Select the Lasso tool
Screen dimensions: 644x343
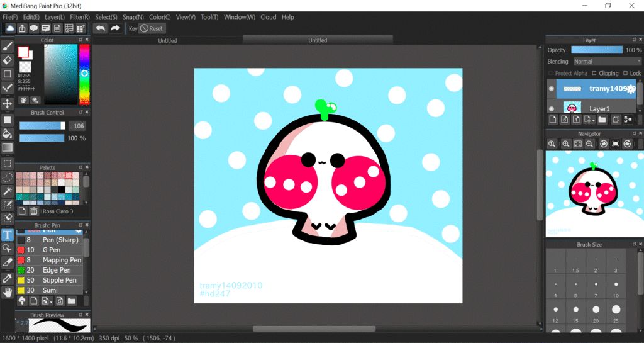tap(8, 177)
